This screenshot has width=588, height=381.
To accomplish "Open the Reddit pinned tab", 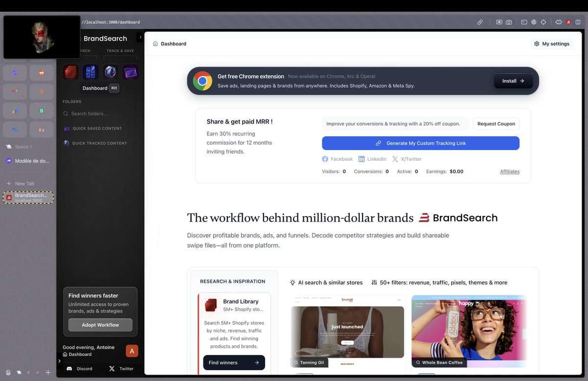I will tap(42, 73).
